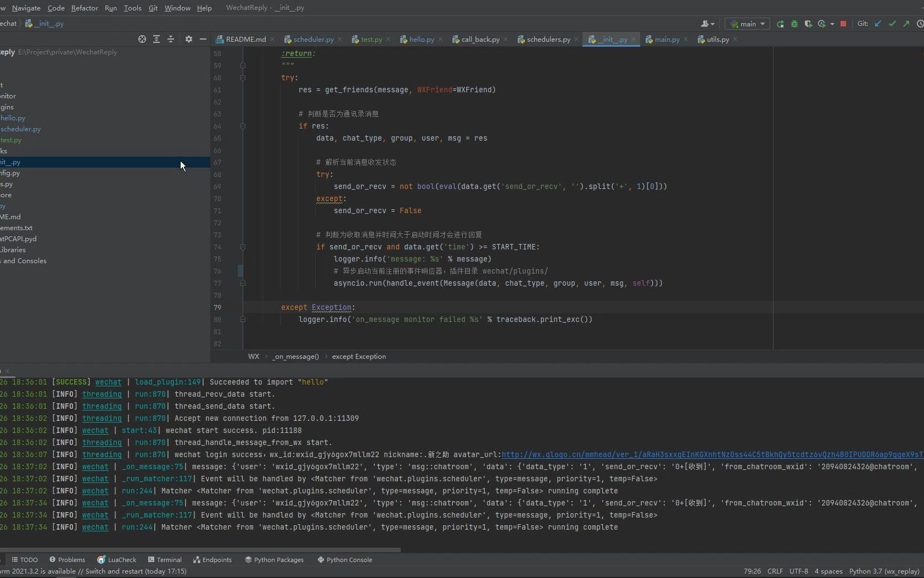Image resolution: width=924 pixels, height=578 pixels.
Task: Click the Git Push green arrow icon
Action: coord(906,24)
